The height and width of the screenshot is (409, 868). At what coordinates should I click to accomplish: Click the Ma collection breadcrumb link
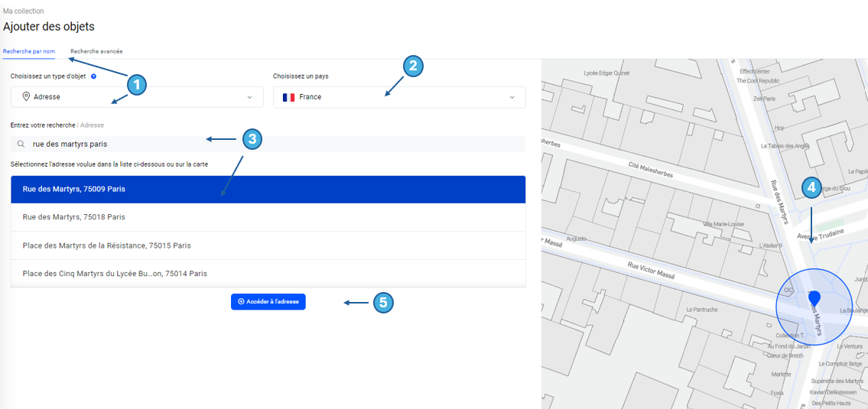24,11
